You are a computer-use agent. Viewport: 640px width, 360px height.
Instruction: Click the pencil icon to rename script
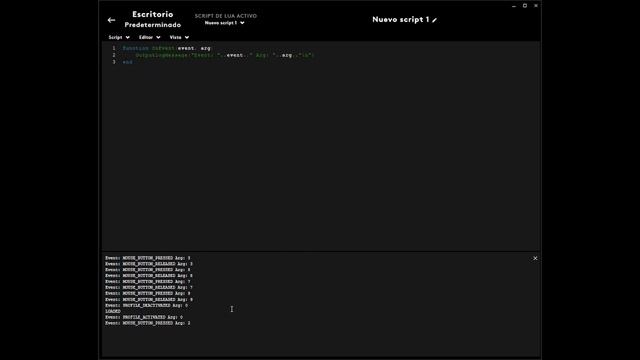[x=434, y=20]
